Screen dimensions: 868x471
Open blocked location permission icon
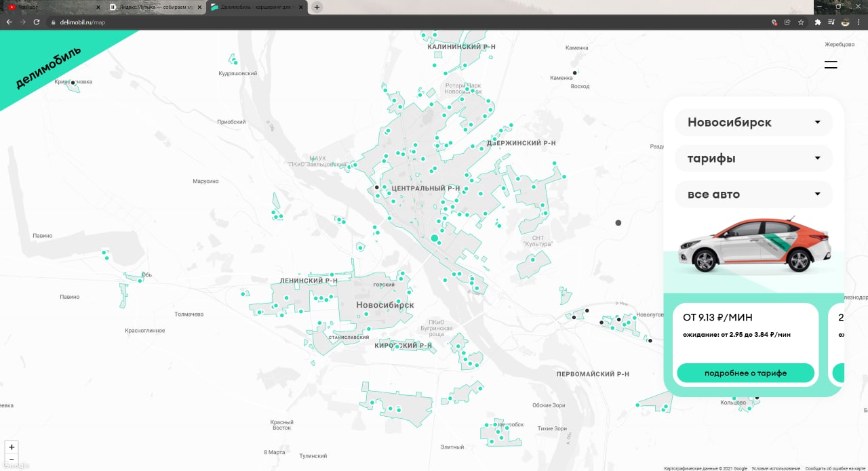(x=774, y=22)
